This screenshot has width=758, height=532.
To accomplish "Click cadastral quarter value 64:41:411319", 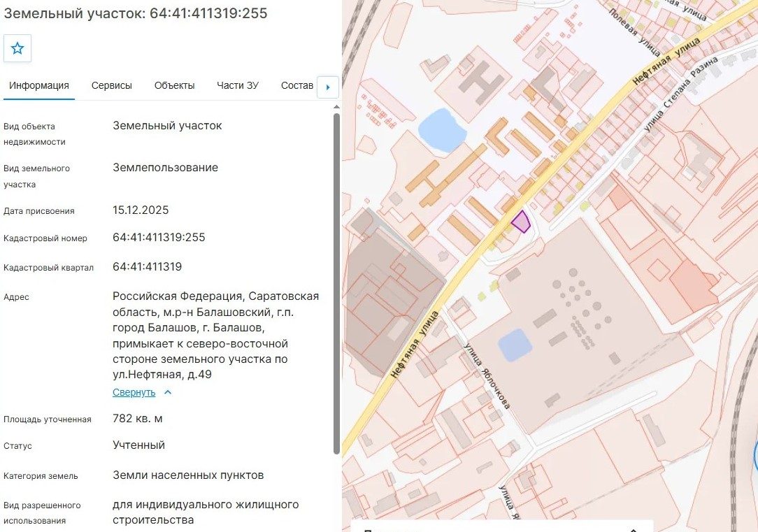I will pyautogui.click(x=148, y=267).
